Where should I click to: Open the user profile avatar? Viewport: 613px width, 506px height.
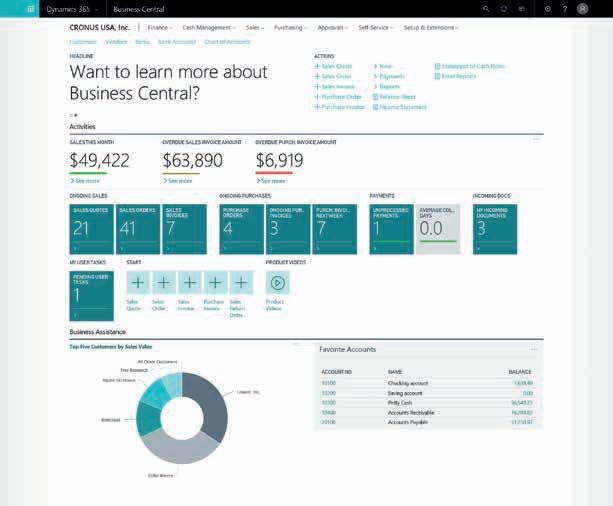pyautogui.click(x=583, y=9)
